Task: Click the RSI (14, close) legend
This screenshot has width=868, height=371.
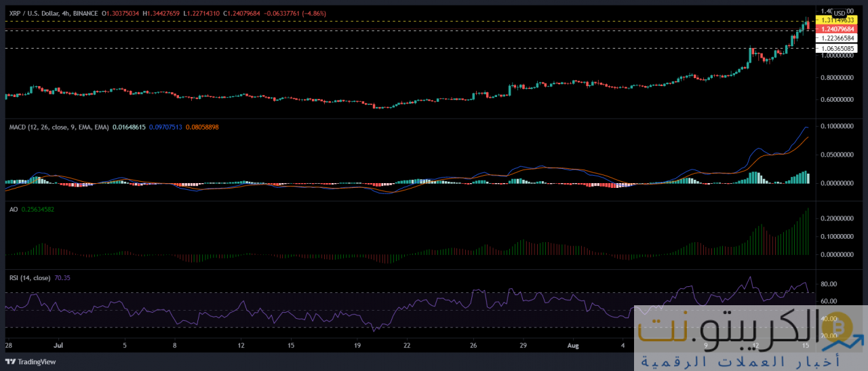Action: pyautogui.click(x=29, y=277)
